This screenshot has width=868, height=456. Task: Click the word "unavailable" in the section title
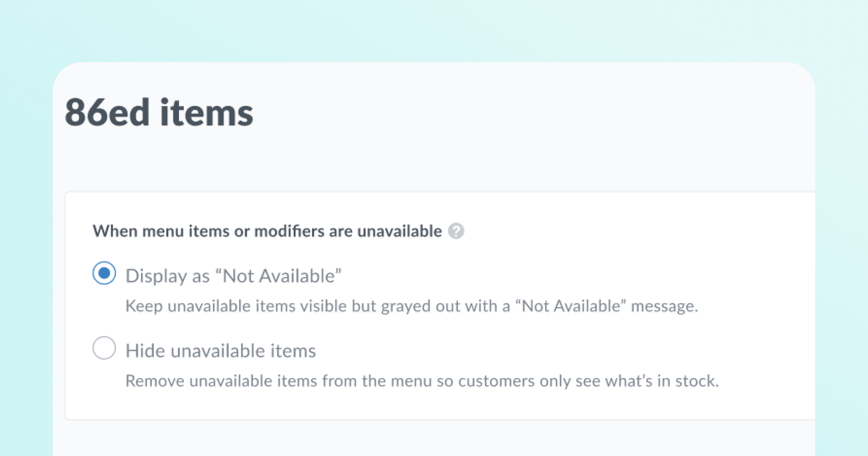400,231
